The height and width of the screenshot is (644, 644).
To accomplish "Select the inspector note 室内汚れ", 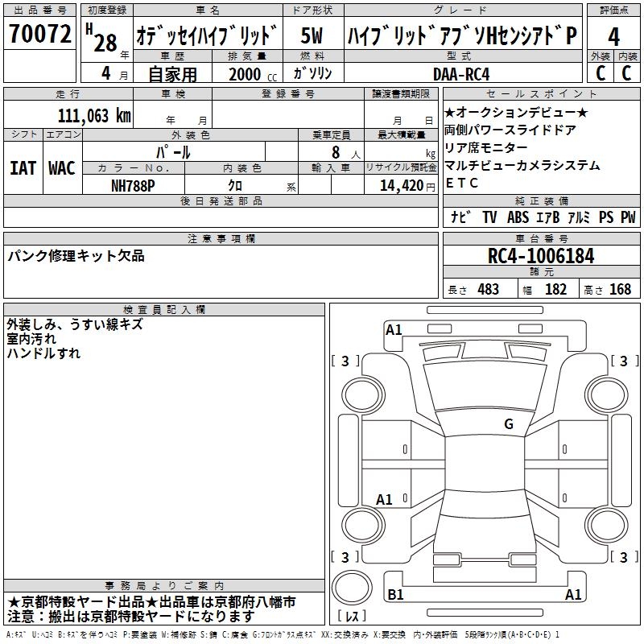I will click(31, 339).
